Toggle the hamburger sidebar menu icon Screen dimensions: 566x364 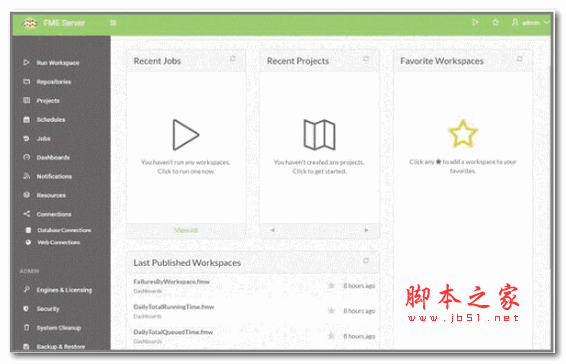[113, 23]
